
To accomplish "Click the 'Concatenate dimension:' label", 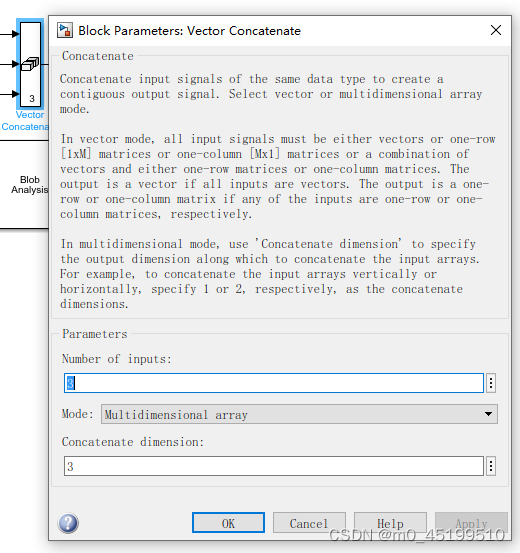I will 133,442.
